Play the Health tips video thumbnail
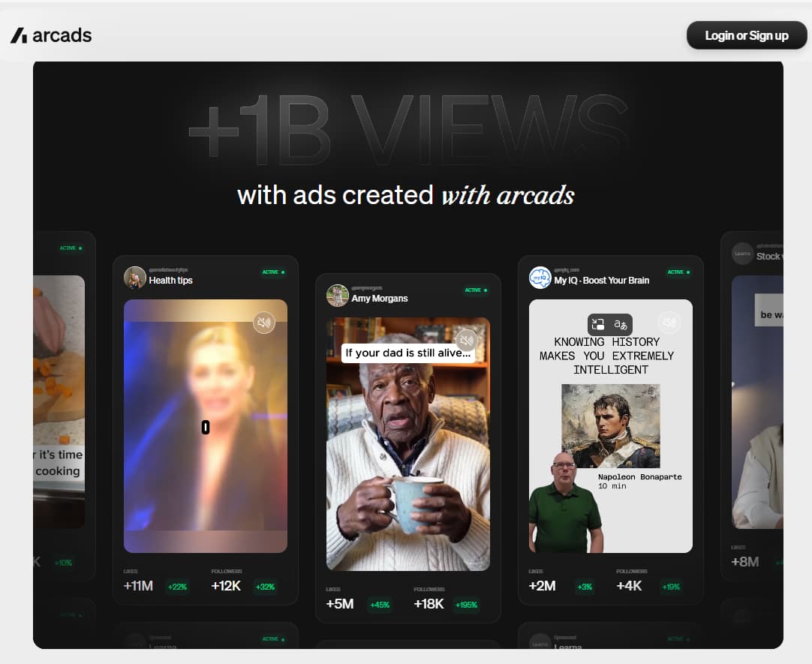Viewport: 812px width, 664px height. click(x=206, y=426)
